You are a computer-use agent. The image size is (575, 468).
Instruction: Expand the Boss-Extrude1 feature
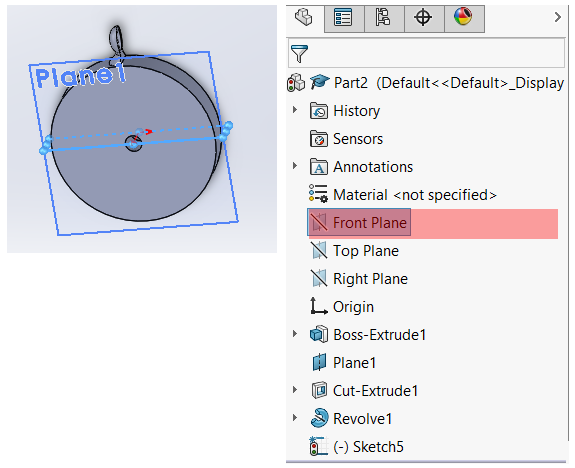294,333
